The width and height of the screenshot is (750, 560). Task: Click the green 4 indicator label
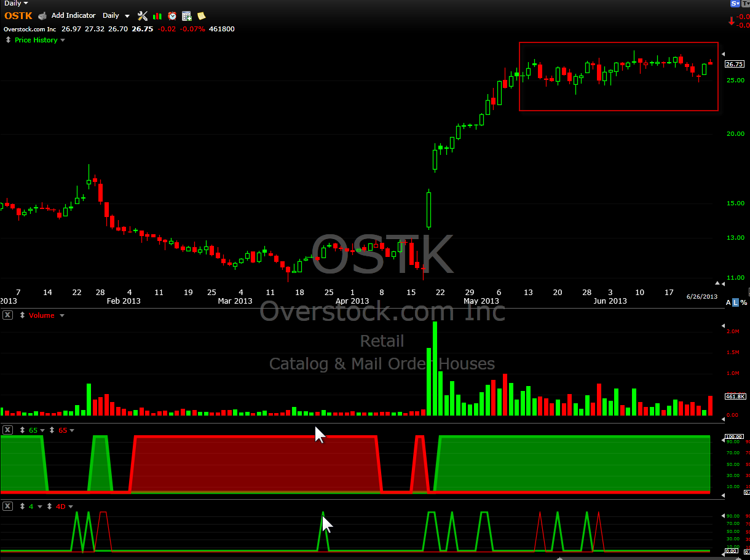pyautogui.click(x=31, y=507)
